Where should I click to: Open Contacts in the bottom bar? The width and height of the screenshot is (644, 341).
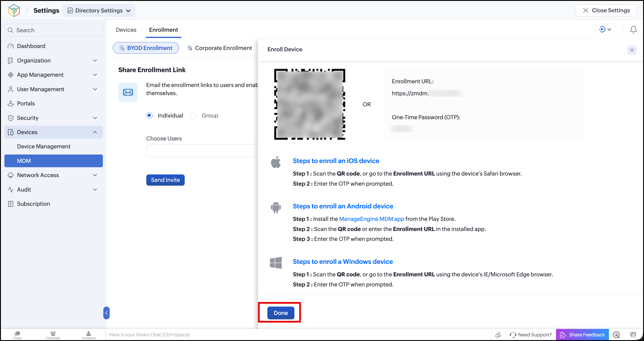(88, 335)
